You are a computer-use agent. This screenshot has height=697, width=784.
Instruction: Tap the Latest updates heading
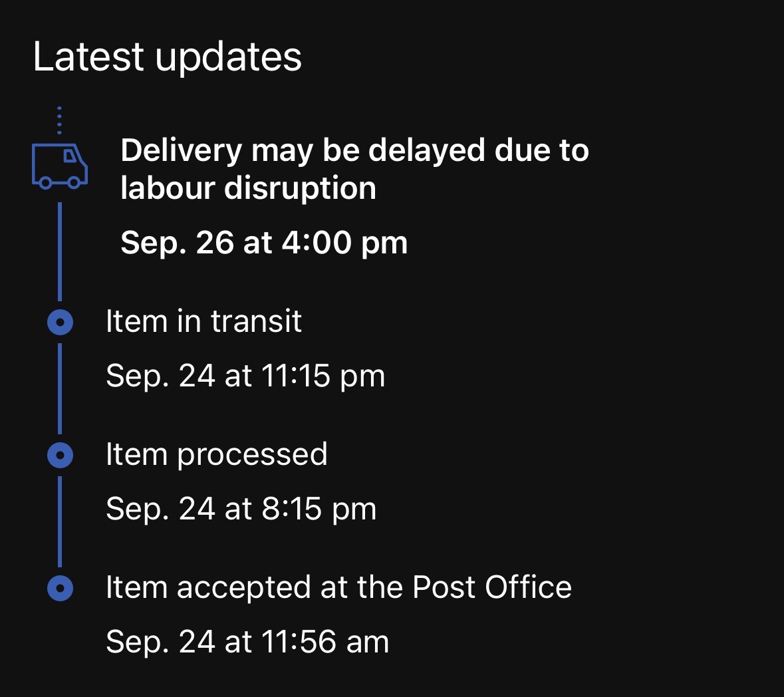(168, 57)
